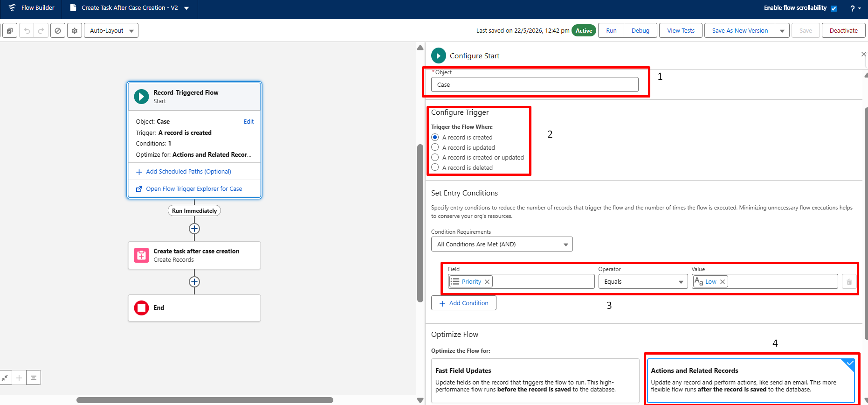Image resolution: width=868 pixels, height=405 pixels.
Task: Click the Debug button
Action: click(641, 31)
